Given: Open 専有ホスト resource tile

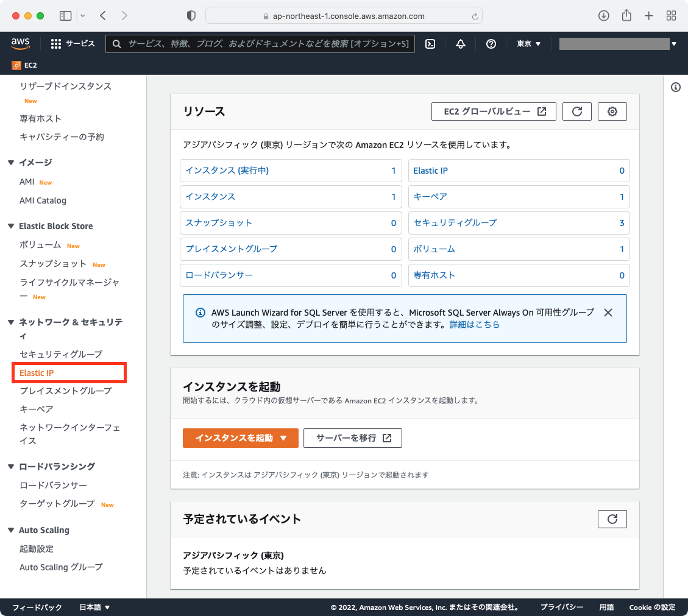Looking at the screenshot, I should coord(519,275).
